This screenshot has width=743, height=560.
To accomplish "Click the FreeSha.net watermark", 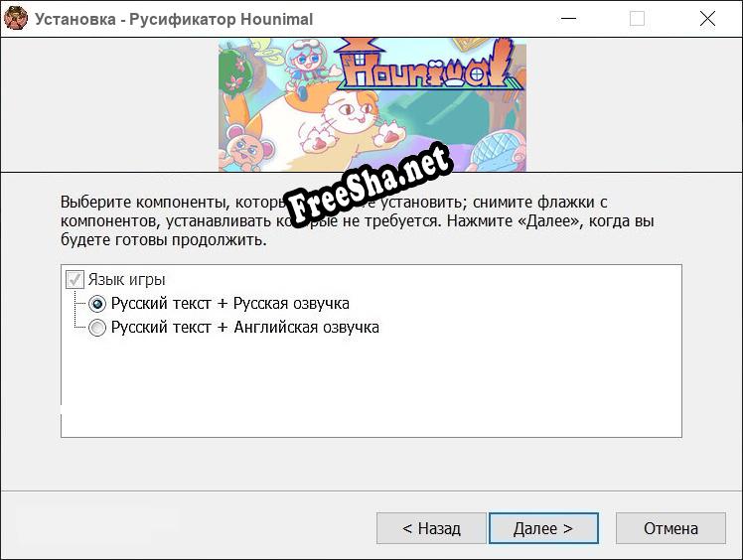I will point(367,187).
